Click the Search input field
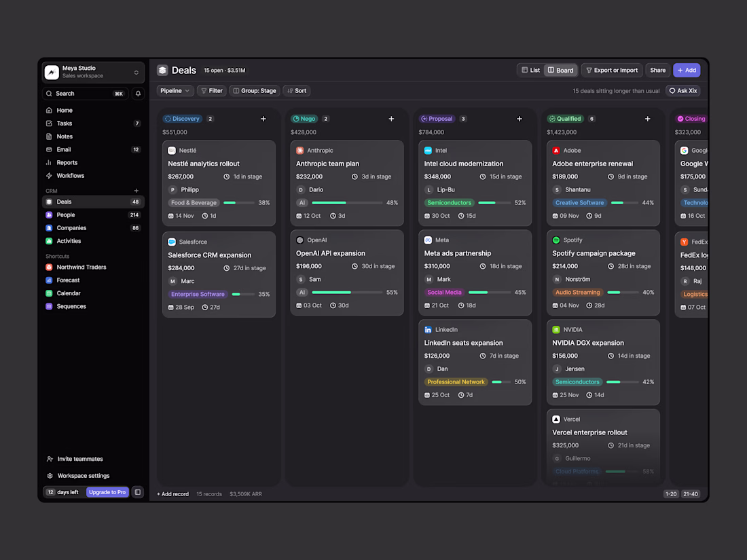The width and height of the screenshot is (747, 560). click(x=86, y=94)
